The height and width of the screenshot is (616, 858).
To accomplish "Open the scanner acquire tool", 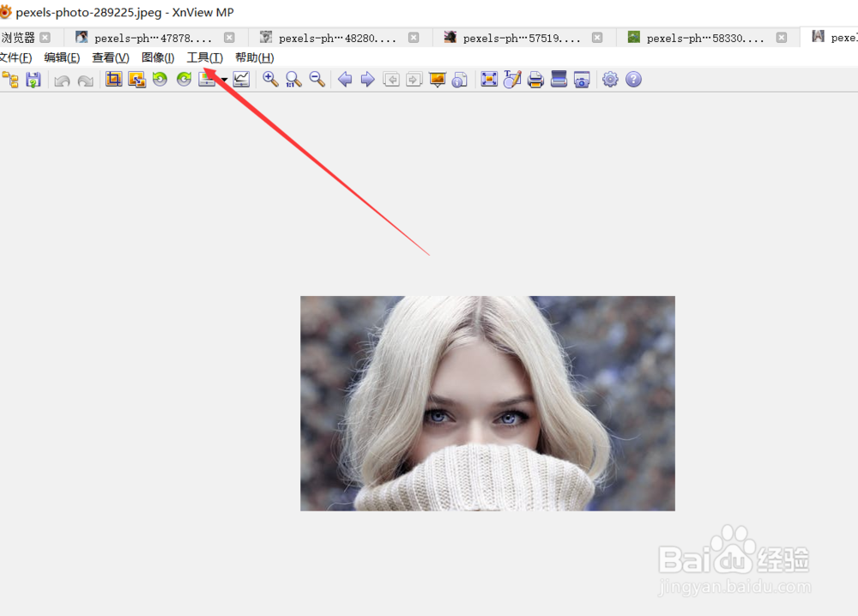I will tap(559, 80).
